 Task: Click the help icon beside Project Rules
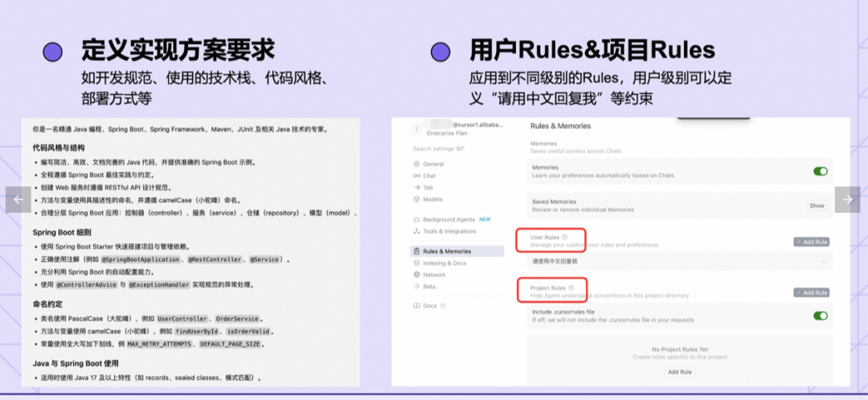click(x=571, y=288)
